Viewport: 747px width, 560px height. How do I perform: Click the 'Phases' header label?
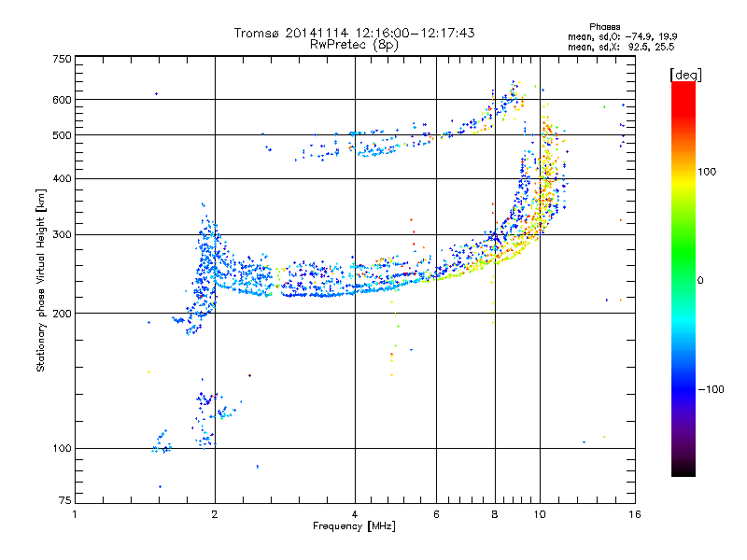coord(604,27)
